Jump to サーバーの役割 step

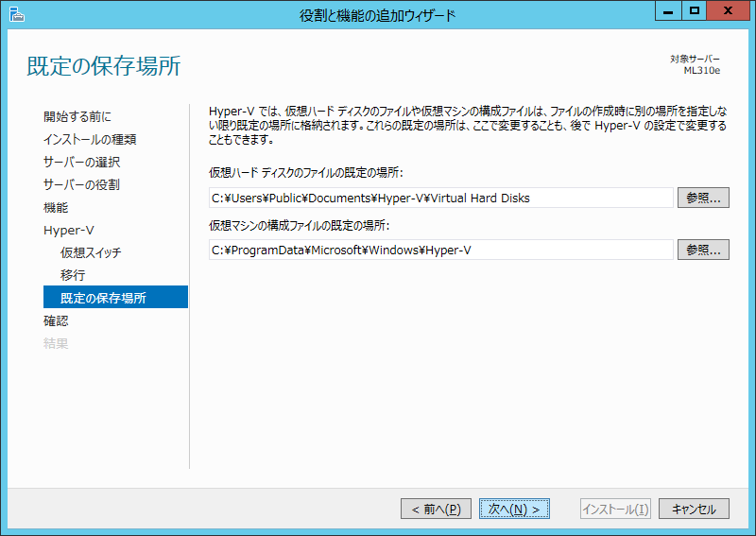81,184
